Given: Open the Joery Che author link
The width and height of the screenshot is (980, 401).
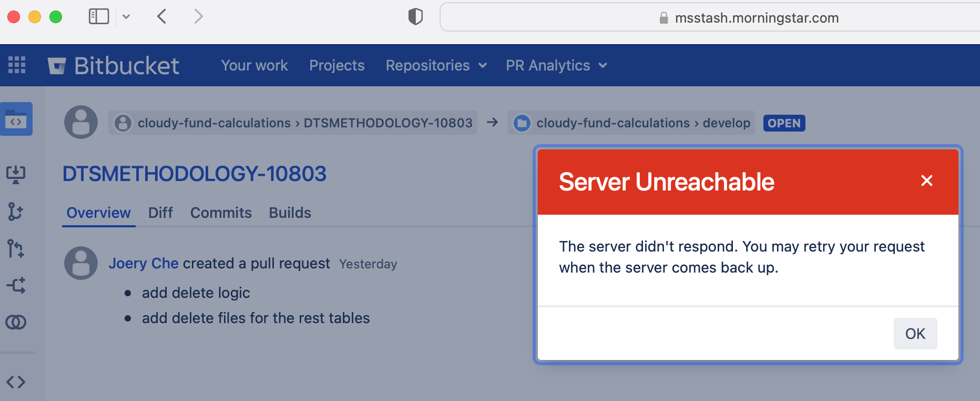Looking at the screenshot, I should (x=144, y=263).
